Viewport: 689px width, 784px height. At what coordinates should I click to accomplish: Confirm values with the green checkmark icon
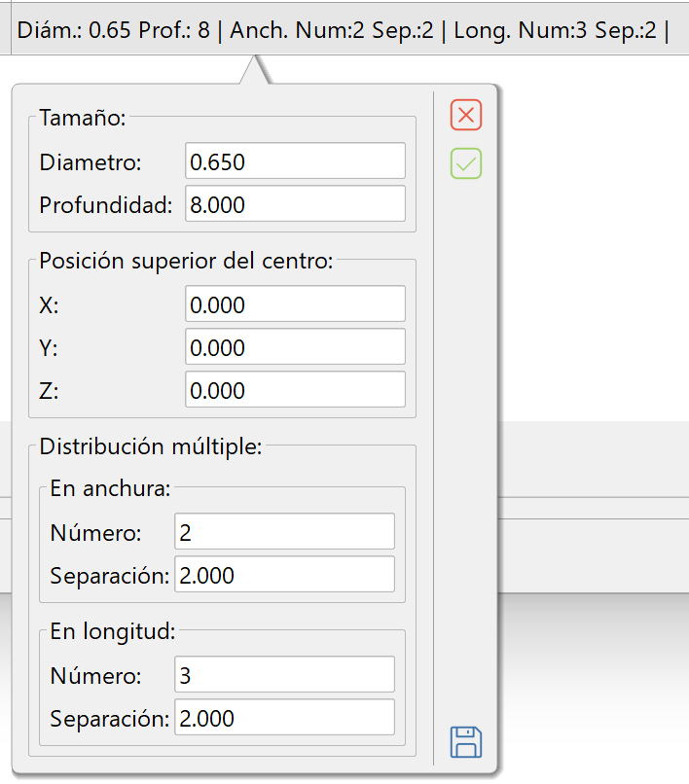pyautogui.click(x=466, y=163)
